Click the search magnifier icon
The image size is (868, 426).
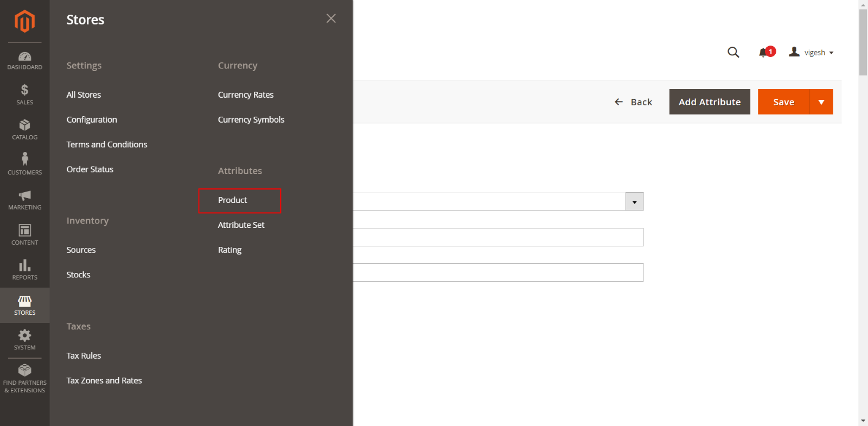(733, 52)
